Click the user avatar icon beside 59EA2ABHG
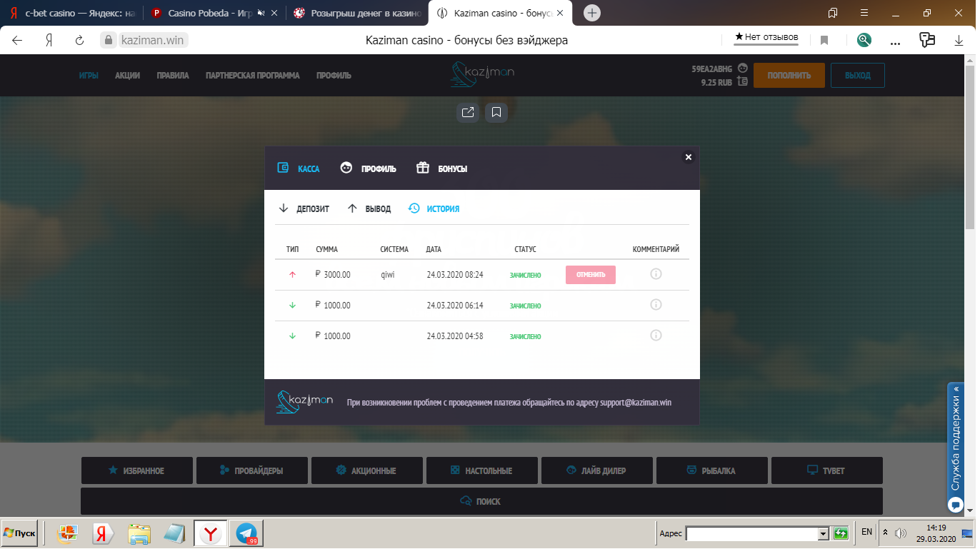 [x=743, y=69]
